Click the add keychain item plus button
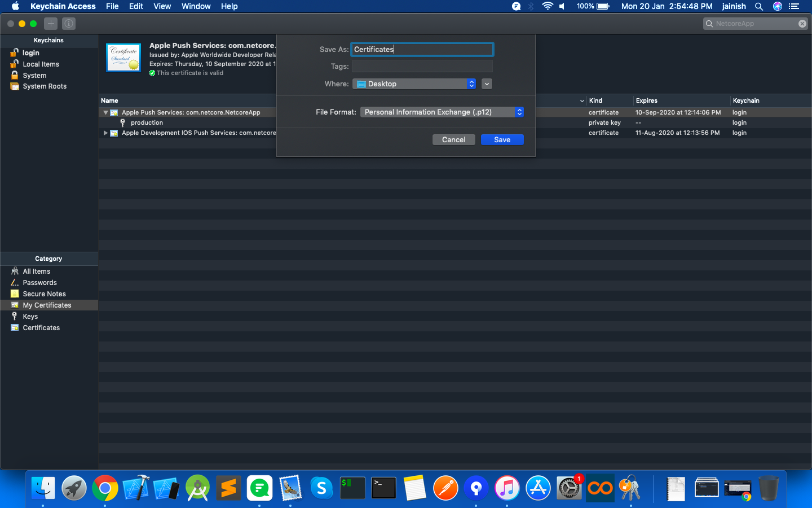 (51, 24)
